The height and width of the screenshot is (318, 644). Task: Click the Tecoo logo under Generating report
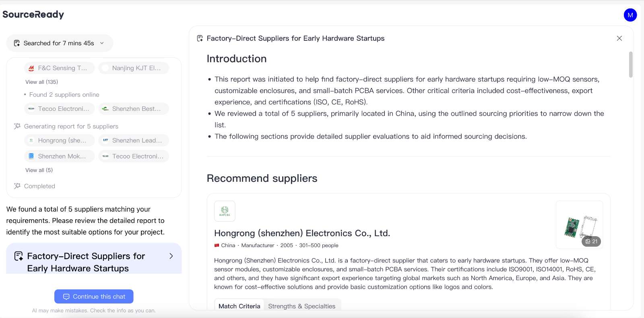point(105,156)
